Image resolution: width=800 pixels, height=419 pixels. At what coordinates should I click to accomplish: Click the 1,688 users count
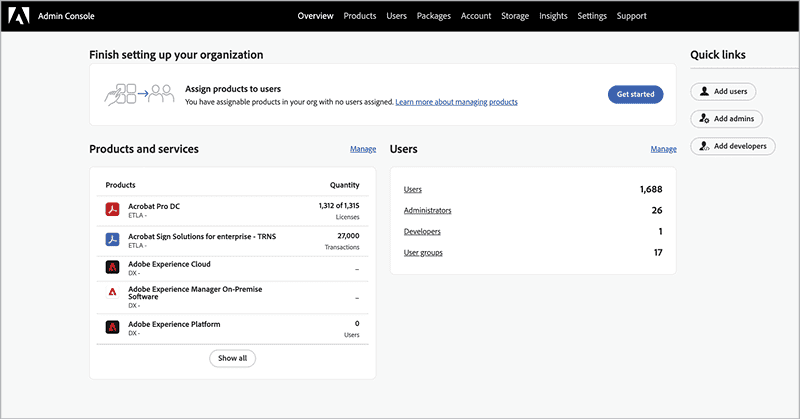click(651, 189)
